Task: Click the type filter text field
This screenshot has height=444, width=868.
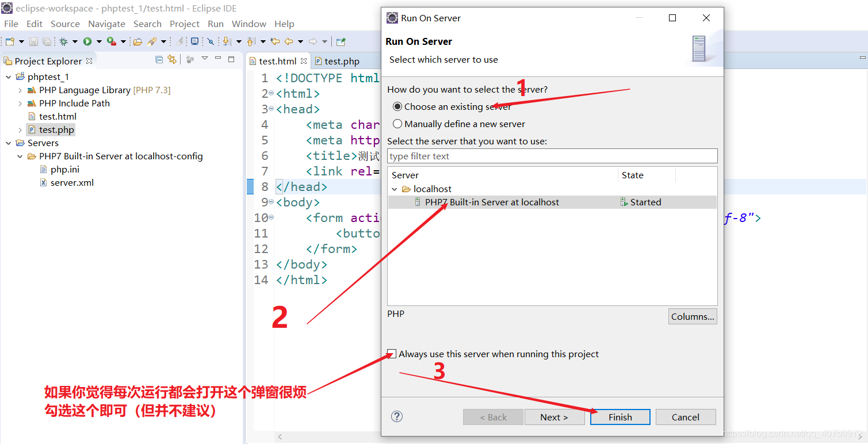Action: [552, 156]
